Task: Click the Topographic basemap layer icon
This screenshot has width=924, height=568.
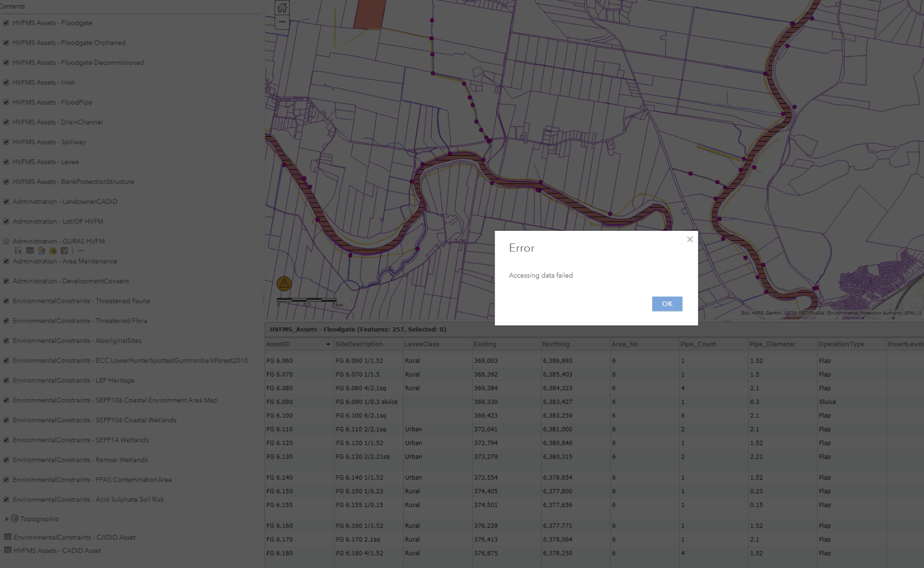Action: click(x=15, y=519)
